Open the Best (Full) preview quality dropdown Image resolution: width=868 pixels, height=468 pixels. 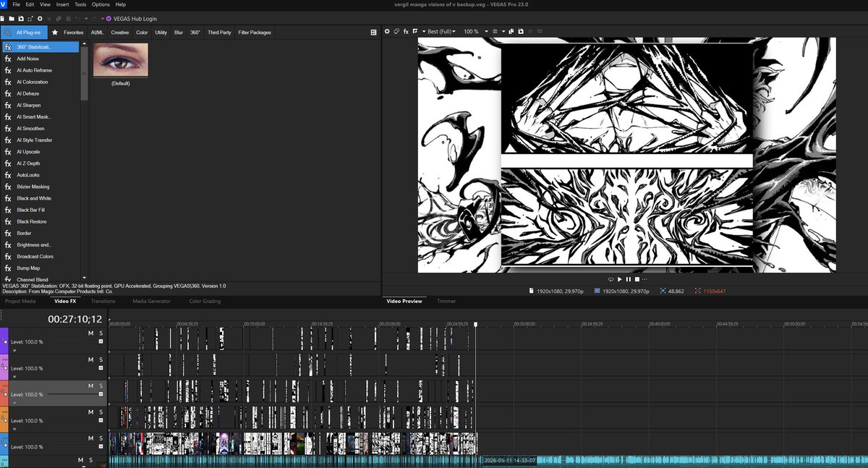[441, 32]
